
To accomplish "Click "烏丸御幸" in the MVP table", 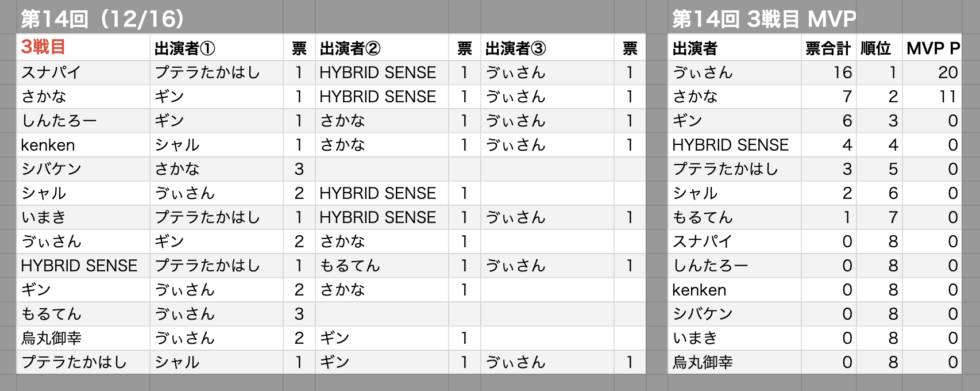I will click(703, 362).
